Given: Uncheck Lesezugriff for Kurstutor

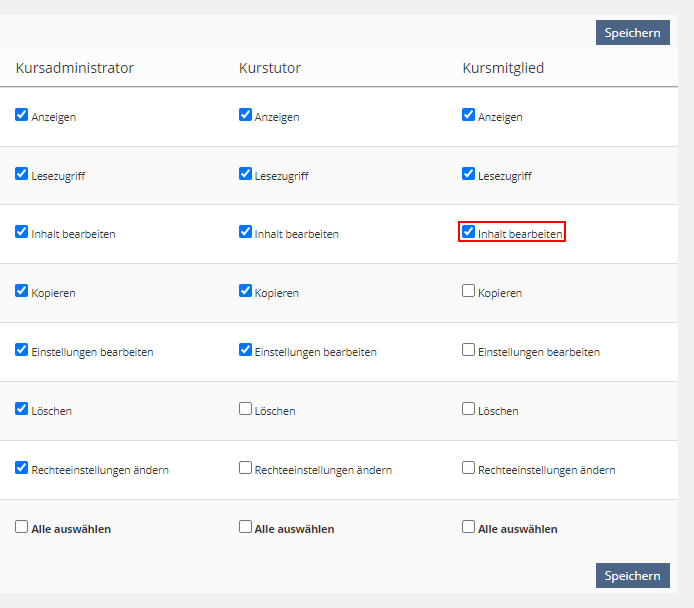Looking at the screenshot, I should [x=245, y=174].
